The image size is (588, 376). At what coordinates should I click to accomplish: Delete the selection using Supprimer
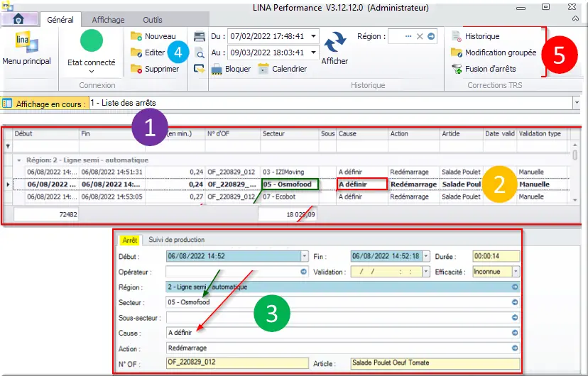point(155,69)
